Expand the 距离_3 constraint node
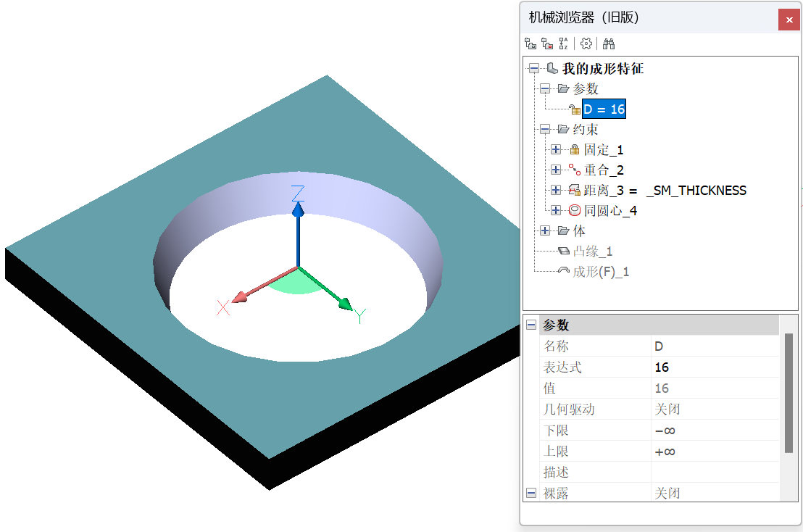Image resolution: width=803 pixels, height=532 pixels. point(556,190)
